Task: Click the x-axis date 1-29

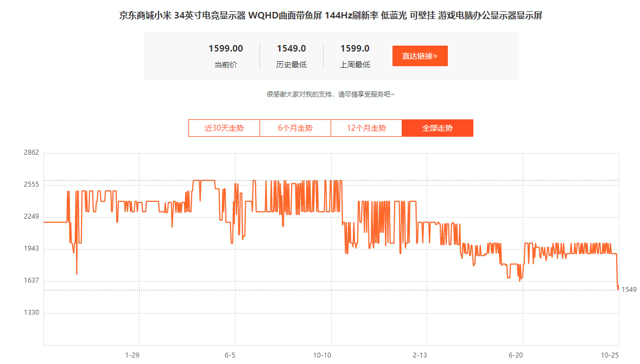Action: [132, 355]
